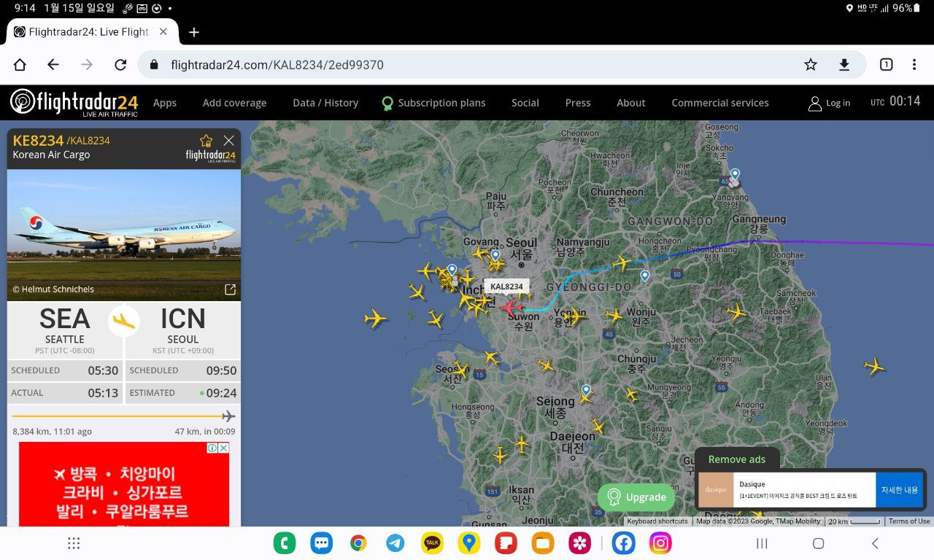Screen dimensions: 934x560
Task: Click the ICN destination airport code
Action: pyautogui.click(x=183, y=319)
